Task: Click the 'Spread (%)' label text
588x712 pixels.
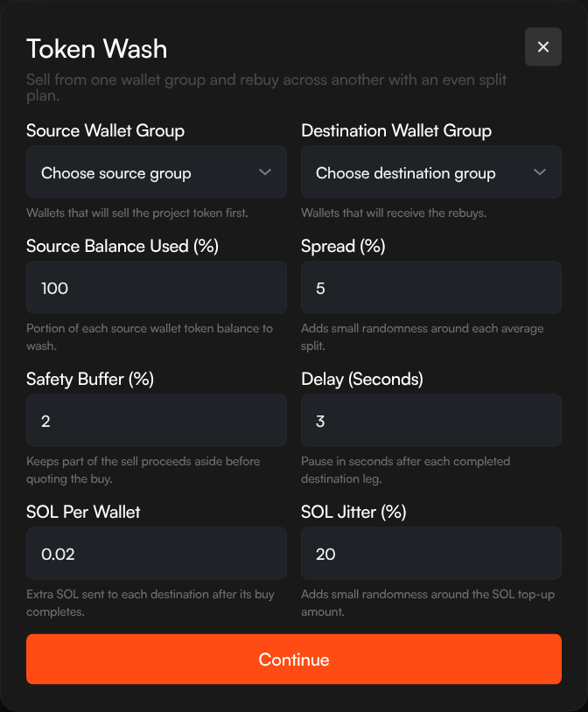Action: [x=343, y=247]
